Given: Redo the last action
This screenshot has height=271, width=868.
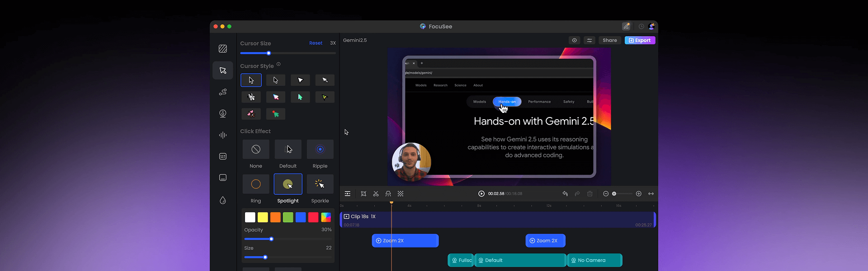Looking at the screenshot, I should point(577,194).
